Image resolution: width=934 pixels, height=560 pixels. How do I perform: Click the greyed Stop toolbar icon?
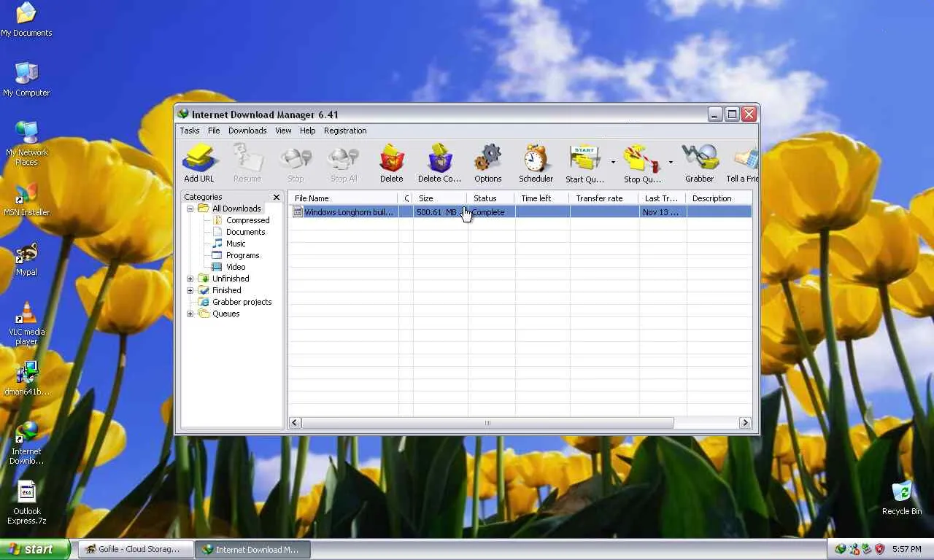coord(296,163)
